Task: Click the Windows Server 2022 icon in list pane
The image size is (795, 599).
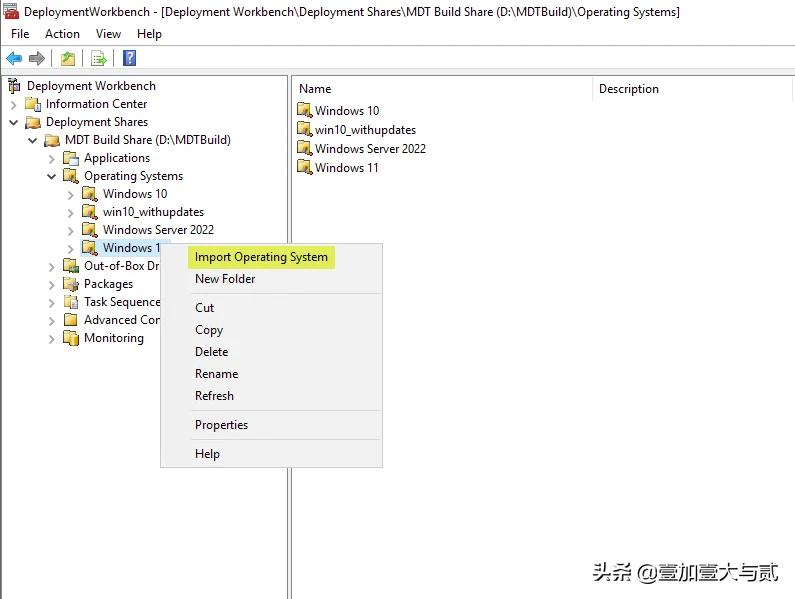Action: (x=305, y=148)
